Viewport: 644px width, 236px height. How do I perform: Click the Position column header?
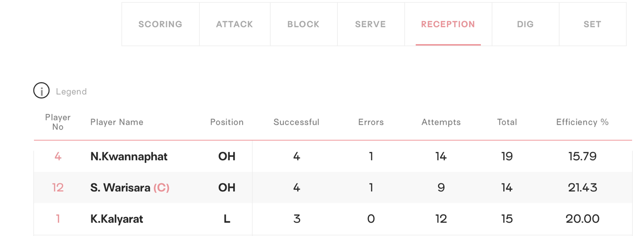(x=227, y=122)
